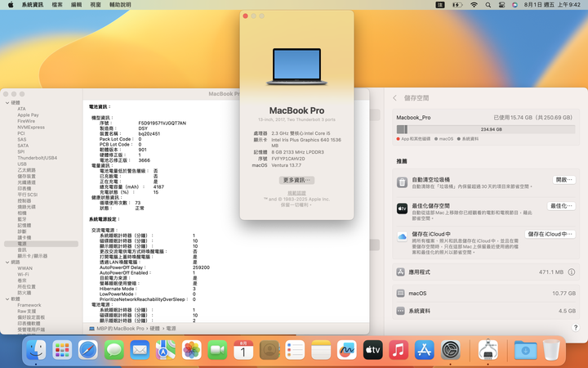Open System Settings from the Dock
This screenshot has width=588, height=368.
pyautogui.click(x=450, y=350)
